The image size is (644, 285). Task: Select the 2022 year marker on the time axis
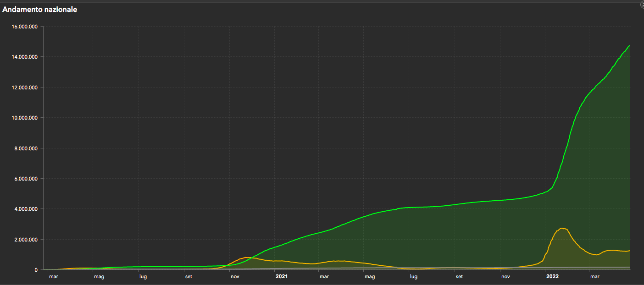(552, 276)
